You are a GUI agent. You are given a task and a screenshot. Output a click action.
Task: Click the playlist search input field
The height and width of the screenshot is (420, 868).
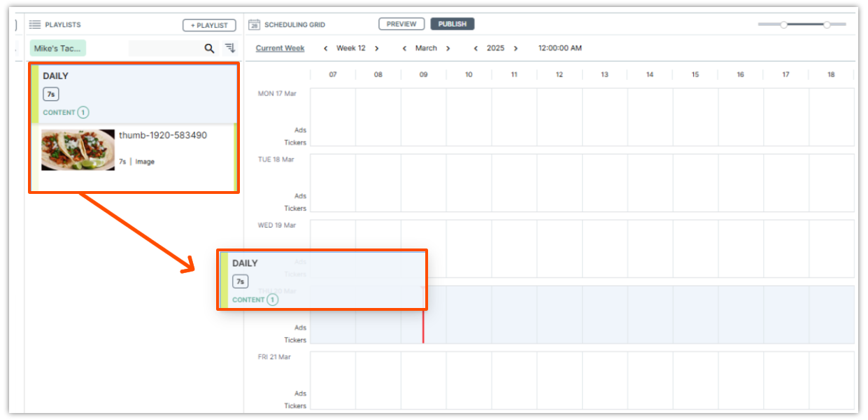(x=164, y=48)
